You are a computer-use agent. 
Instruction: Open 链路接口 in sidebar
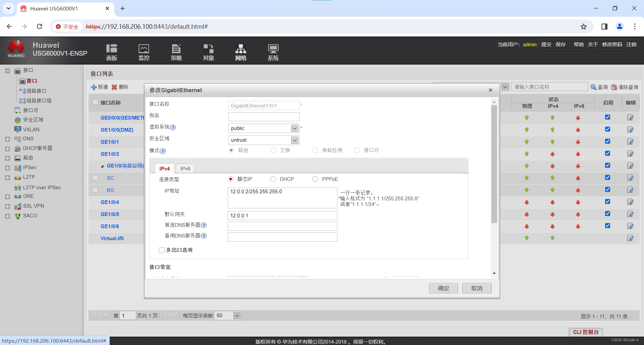tap(36, 91)
